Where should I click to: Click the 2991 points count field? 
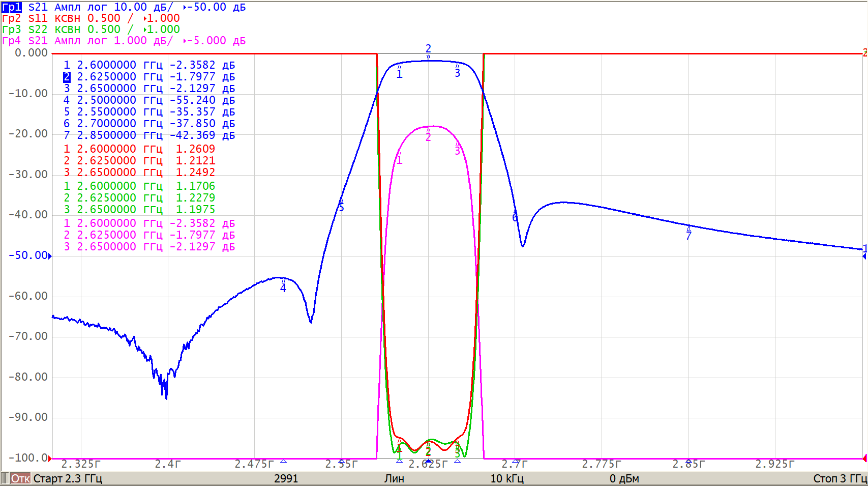(286, 478)
